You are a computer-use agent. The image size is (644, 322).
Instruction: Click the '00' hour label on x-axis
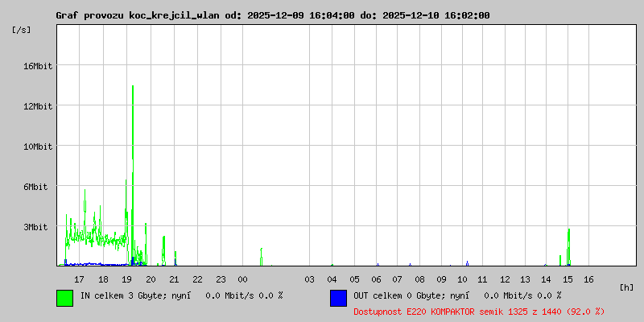242,279
